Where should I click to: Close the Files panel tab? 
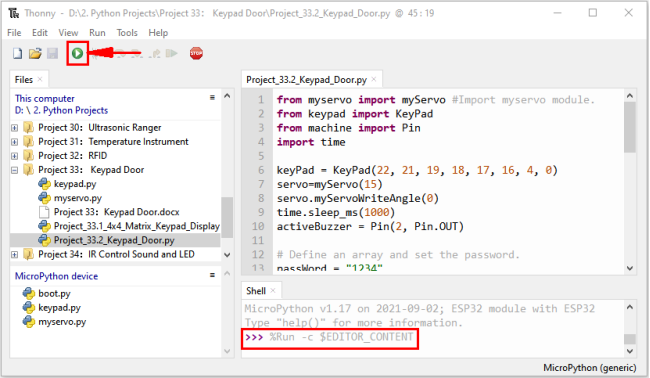(40, 79)
